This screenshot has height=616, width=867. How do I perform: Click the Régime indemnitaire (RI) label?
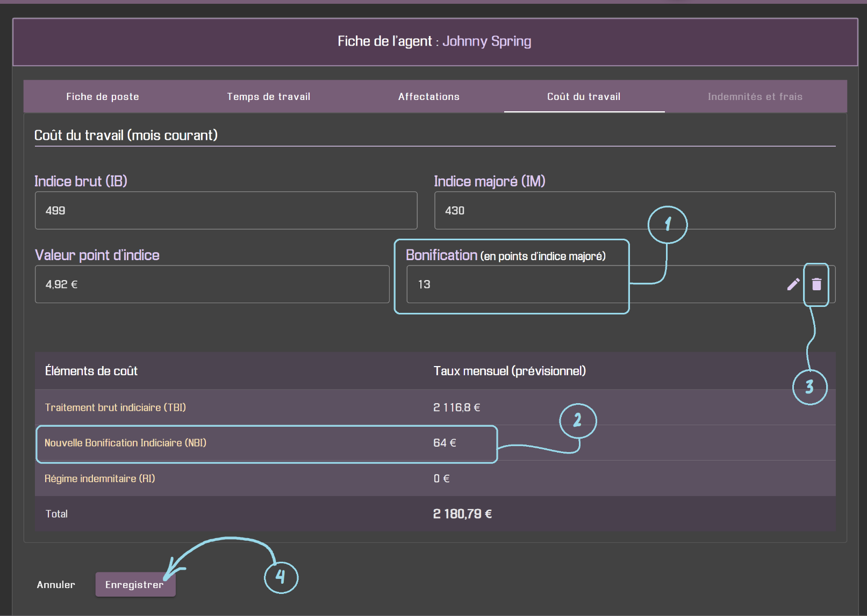[x=100, y=478]
